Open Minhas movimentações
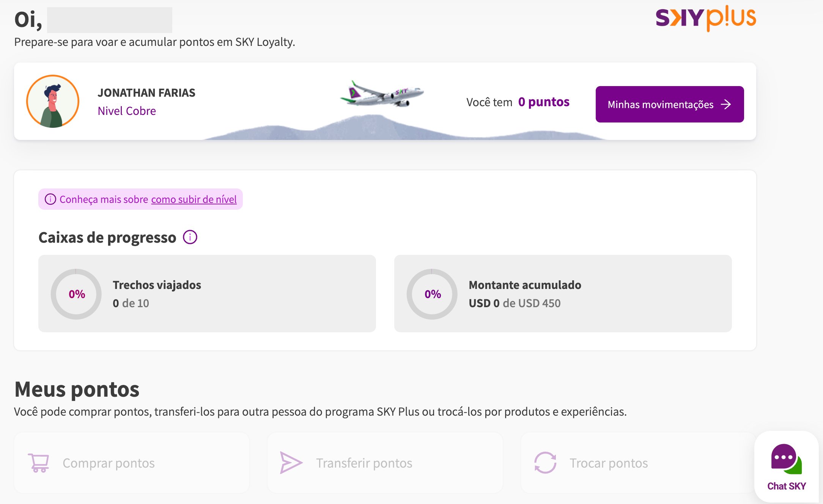823x504 pixels. tap(661, 104)
